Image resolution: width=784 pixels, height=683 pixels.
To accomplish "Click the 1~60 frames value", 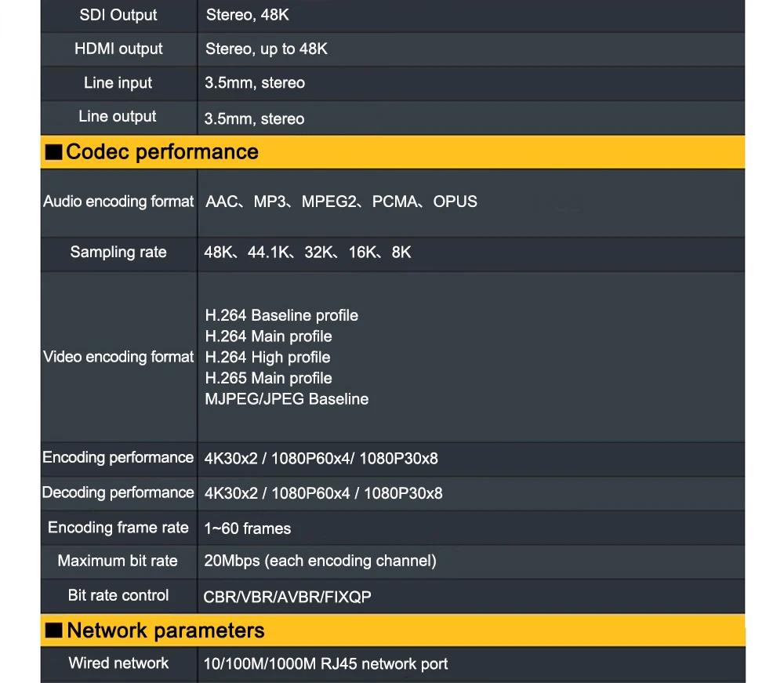I will pos(247,529).
